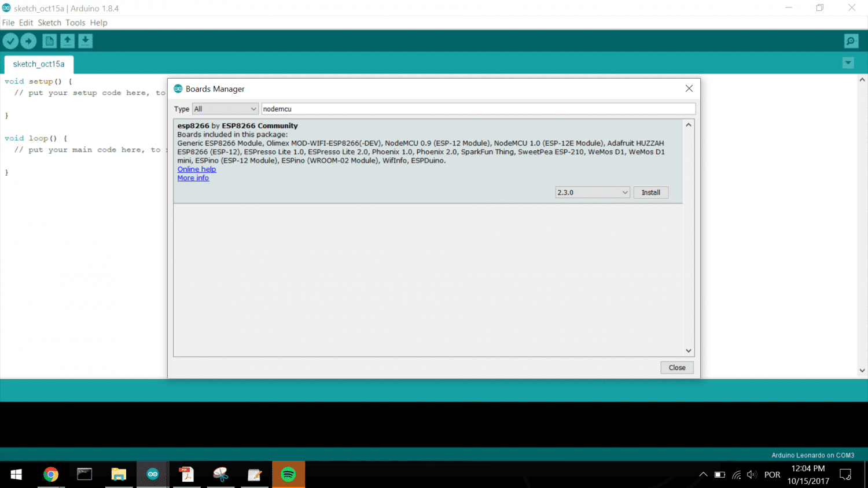Open the Tools menu
868x488 pixels.
(75, 23)
